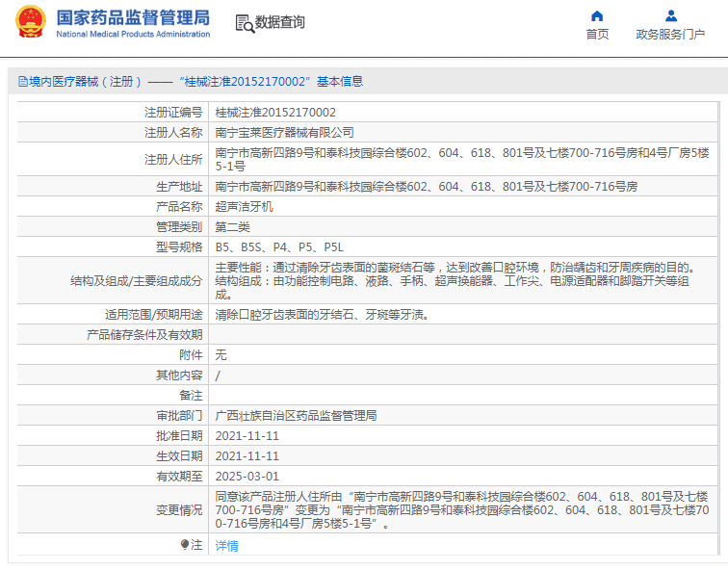This screenshot has width=728, height=570.
Task: Click National Medical Products Administration subtitle
Action: pyautogui.click(x=133, y=34)
